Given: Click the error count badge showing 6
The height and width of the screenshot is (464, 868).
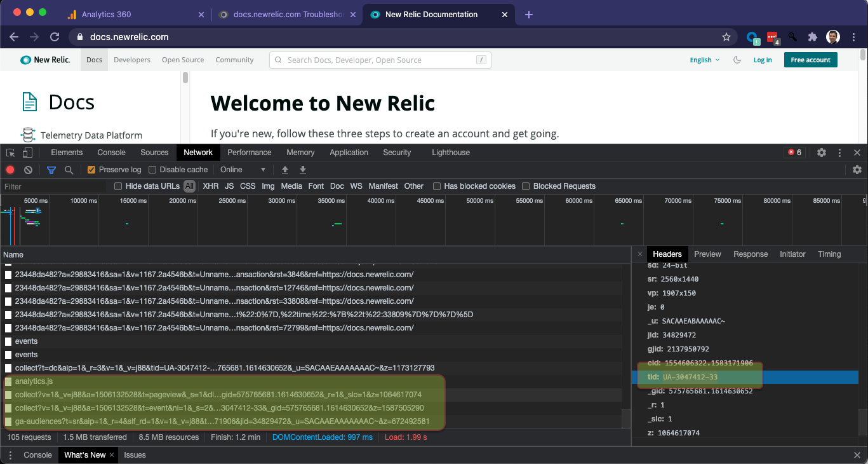Looking at the screenshot, I should coord(794,153).
